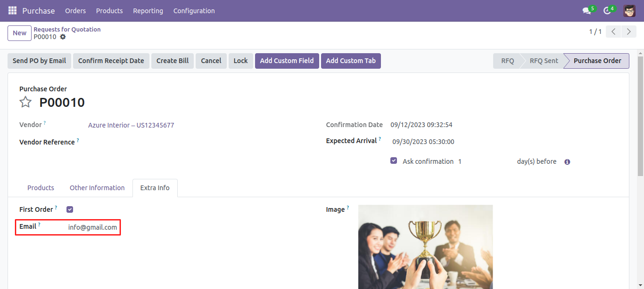Viewport: 644px width, 289px height.
Task: Open the Reporting menu
Action: pos(148,10)
